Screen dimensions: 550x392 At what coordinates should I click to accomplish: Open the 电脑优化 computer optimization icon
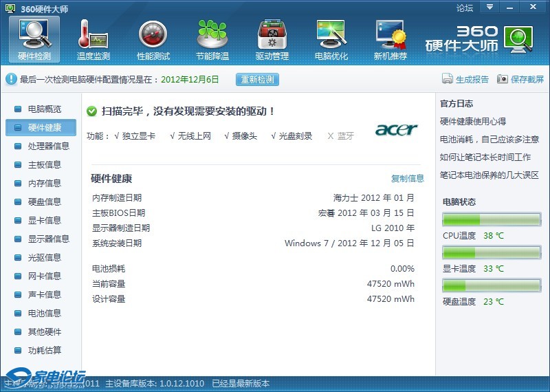(x=331, y=34)
